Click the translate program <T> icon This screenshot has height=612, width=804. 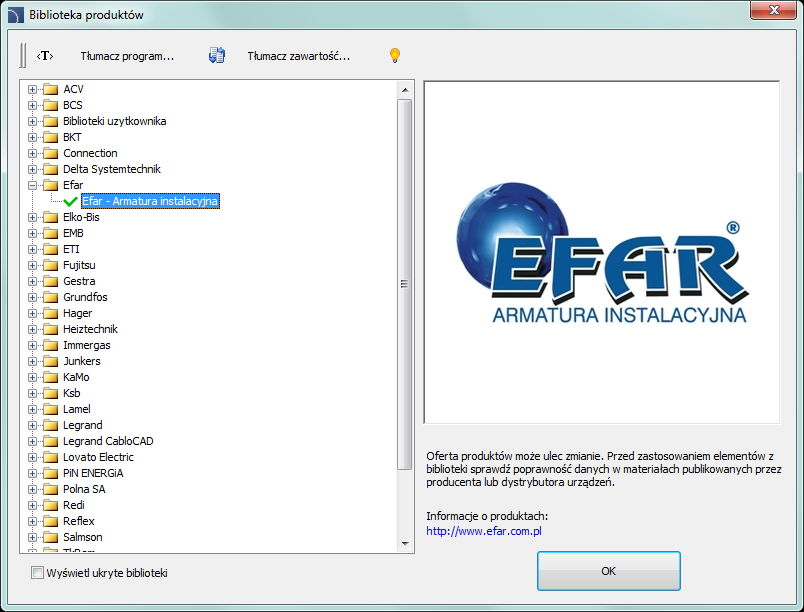click(x=45, y=55)
